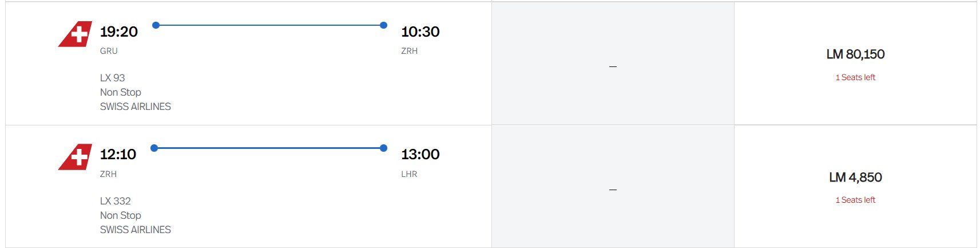This screenshot has width=980, height=248.
Task: Click the LHR airport code
Action: click(x=409, y=174)
